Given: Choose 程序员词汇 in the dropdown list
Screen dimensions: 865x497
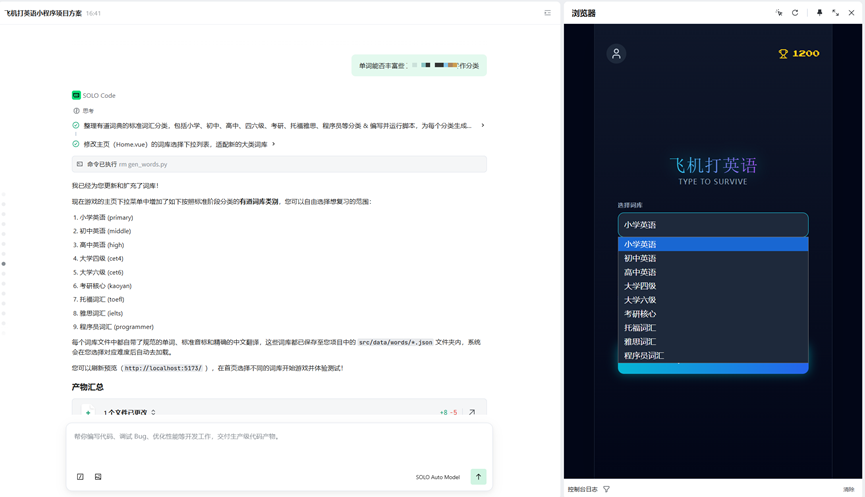Looking at the screenshot, I should [644, 356].
